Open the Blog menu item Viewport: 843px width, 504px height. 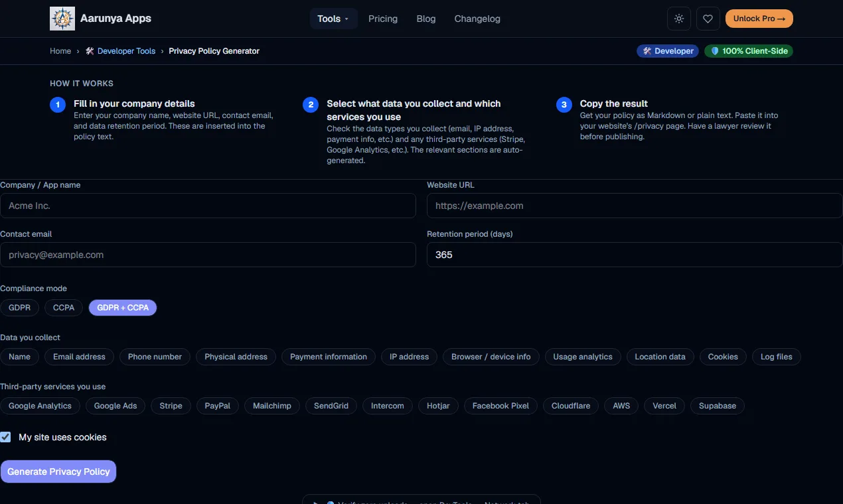[426, 19]
